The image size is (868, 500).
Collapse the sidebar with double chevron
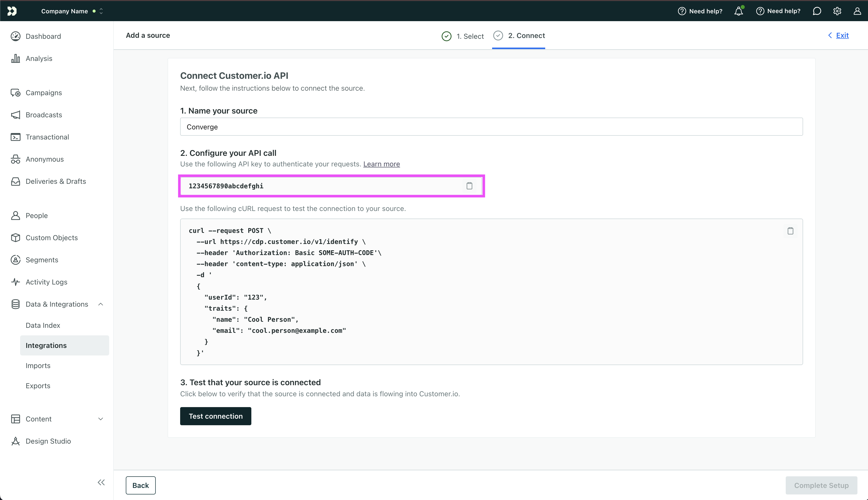101,482
